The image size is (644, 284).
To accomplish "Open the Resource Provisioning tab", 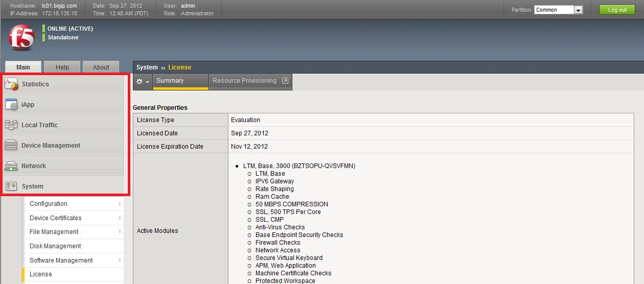I will (250, 81).
